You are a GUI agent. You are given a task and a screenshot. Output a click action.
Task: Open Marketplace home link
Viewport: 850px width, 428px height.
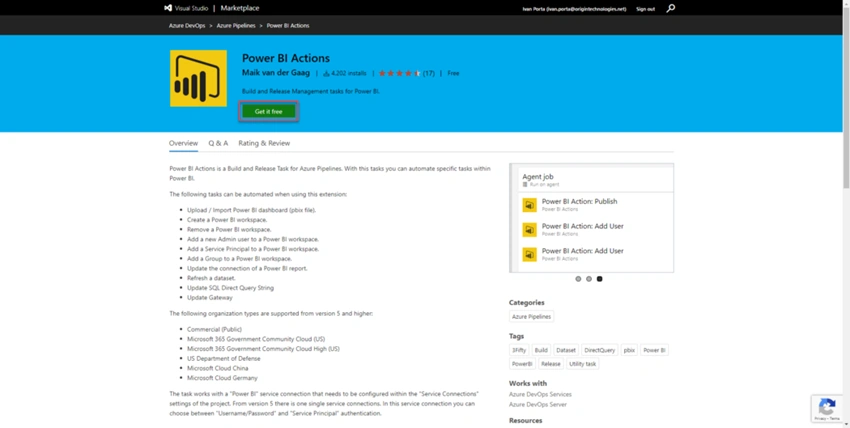point(240,8)
